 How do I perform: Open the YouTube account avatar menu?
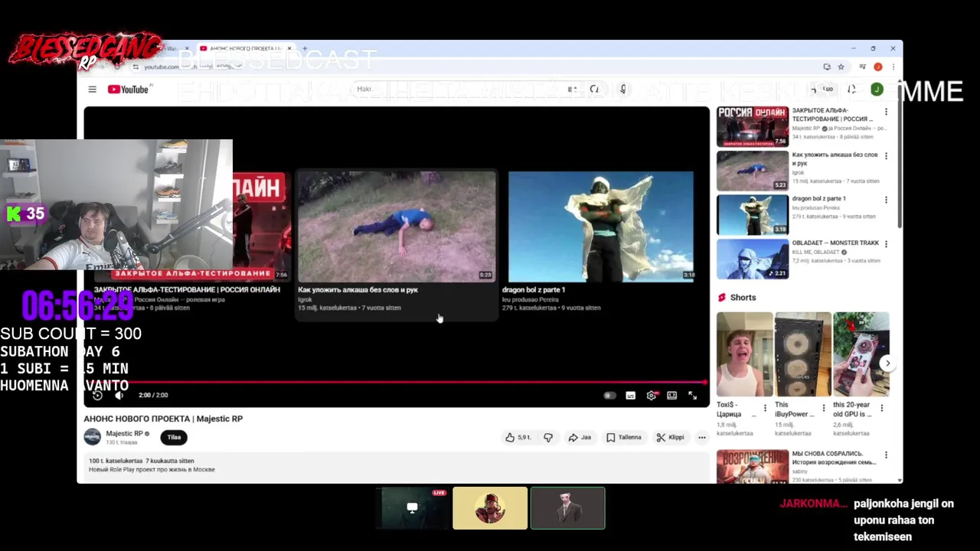click(877, 90)
